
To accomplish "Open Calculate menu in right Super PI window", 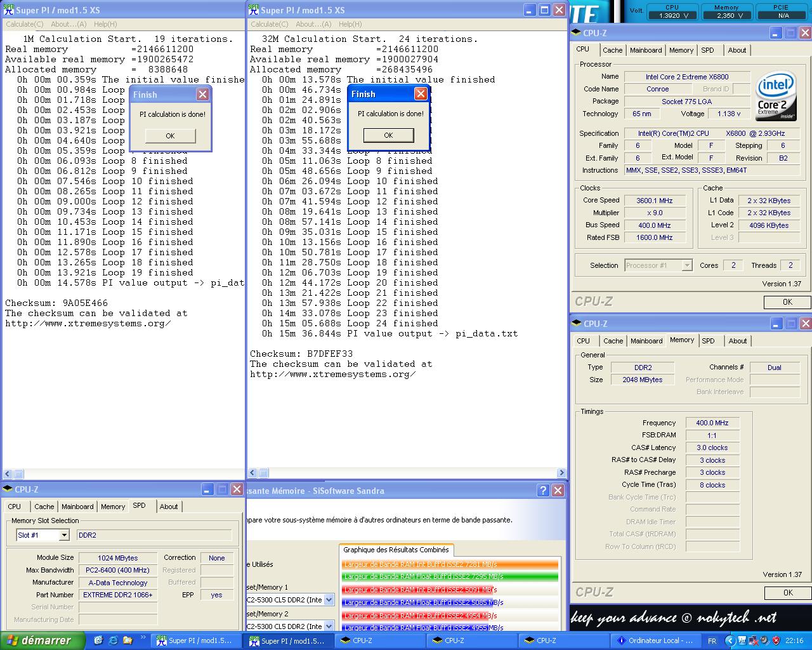I will pyautogui.click(x=270, y=24).
